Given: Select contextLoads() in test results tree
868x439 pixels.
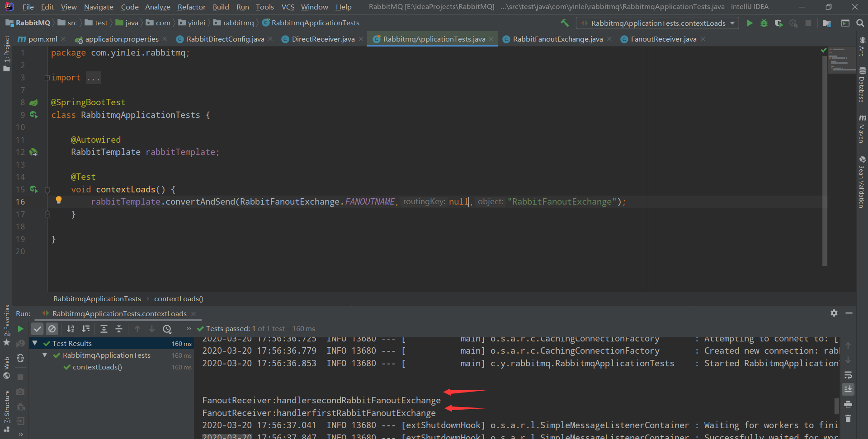Looking at the screenshot, I should coord(97,367).
